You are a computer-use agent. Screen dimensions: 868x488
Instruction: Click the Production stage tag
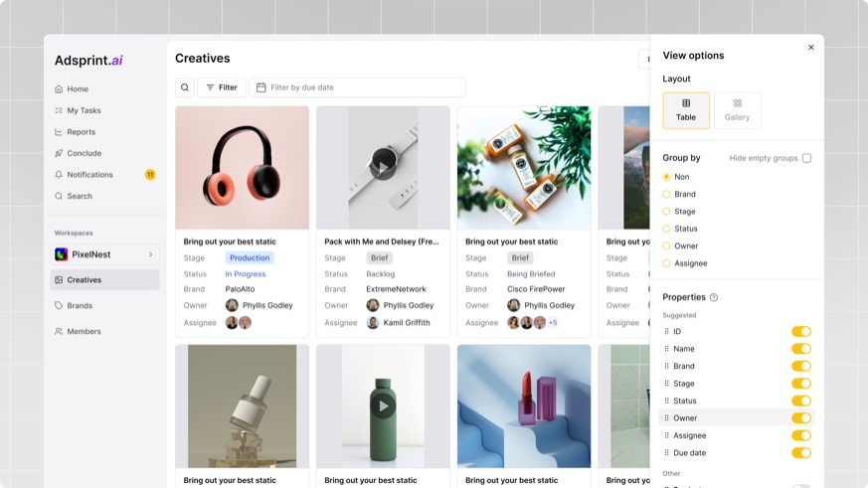pos(250,257)
